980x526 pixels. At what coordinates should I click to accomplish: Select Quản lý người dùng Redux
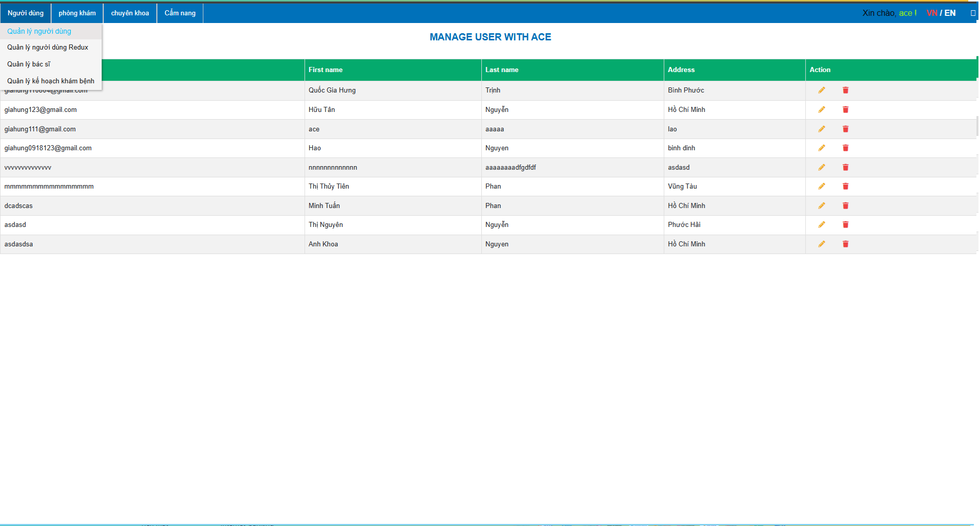pyautogui.click(x=48, y=48)
